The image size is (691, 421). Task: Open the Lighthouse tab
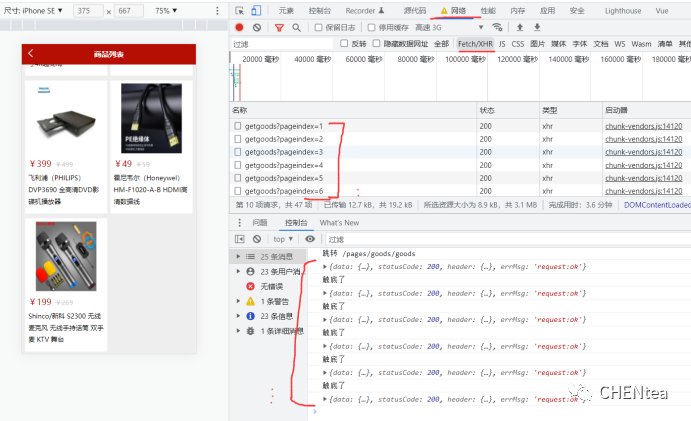623,10
